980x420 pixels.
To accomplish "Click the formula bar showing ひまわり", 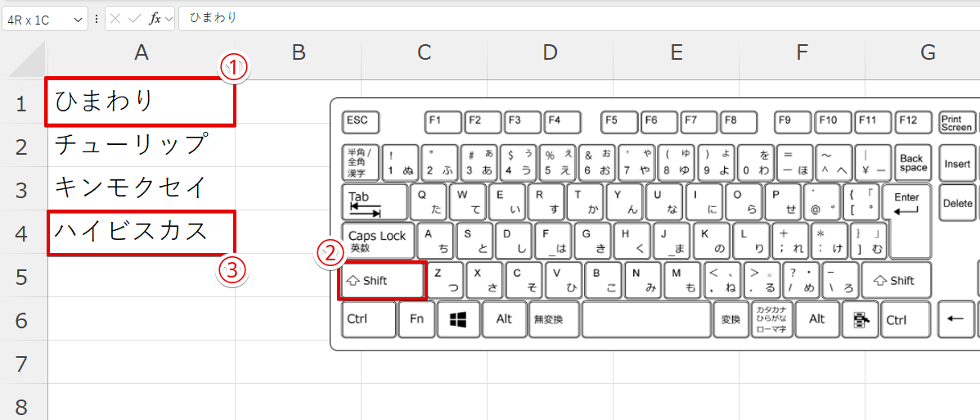I will pyautogui.click(x=573, y=18).
